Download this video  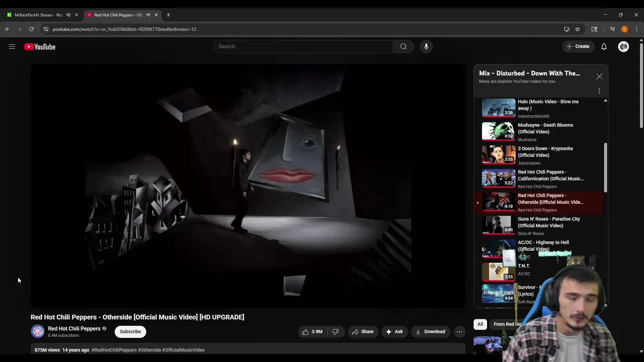pyautogui.click(x=431, y=331)
